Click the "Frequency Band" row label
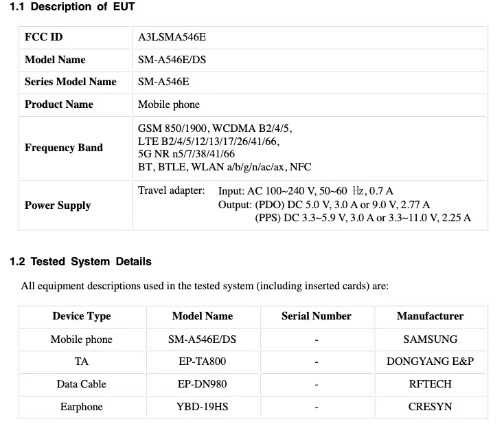The image size is (504, 424). click(x=63, y=148)
